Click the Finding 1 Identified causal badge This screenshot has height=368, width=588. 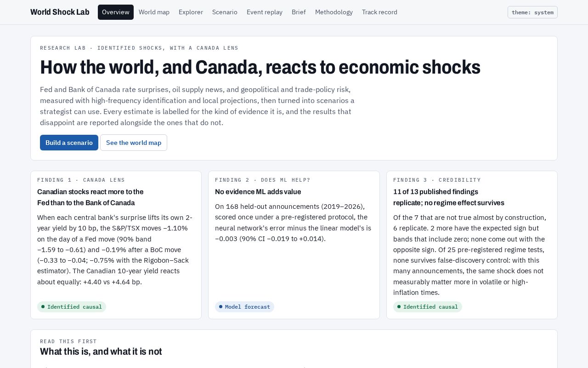72,307
